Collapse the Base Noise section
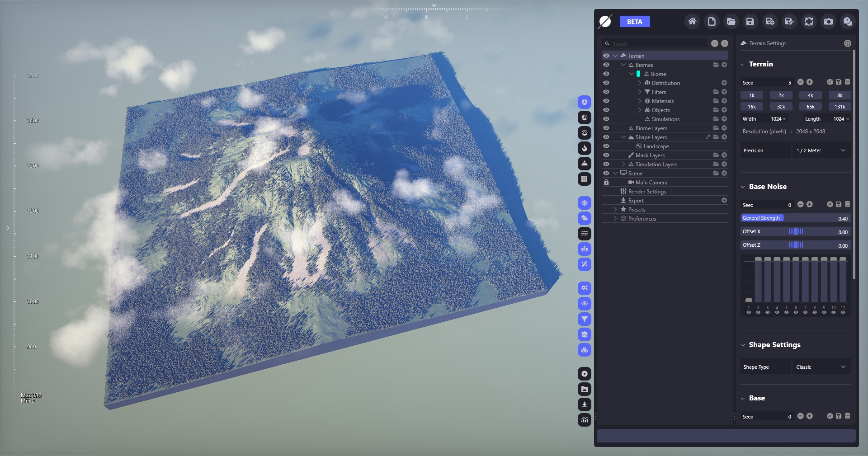 [743, 187]
